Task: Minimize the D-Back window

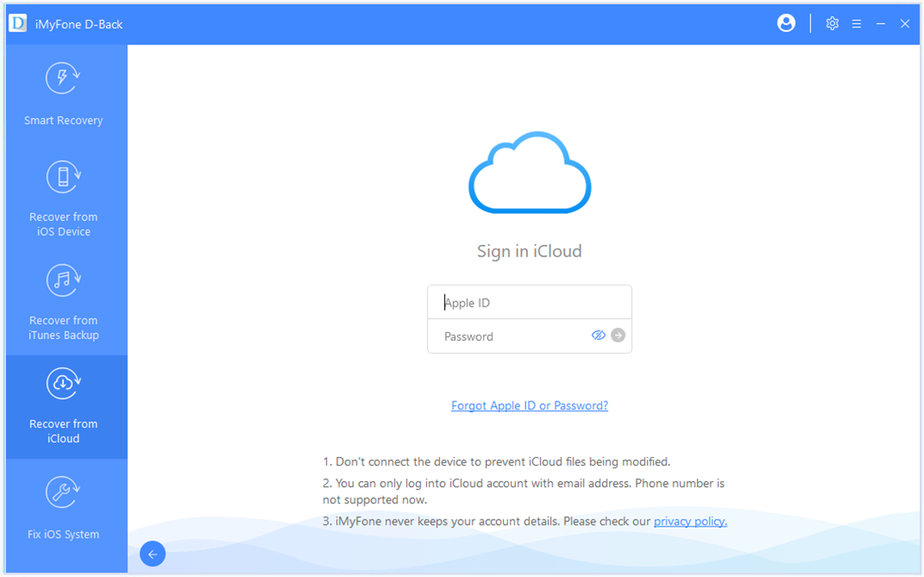Action: point(880,24)
